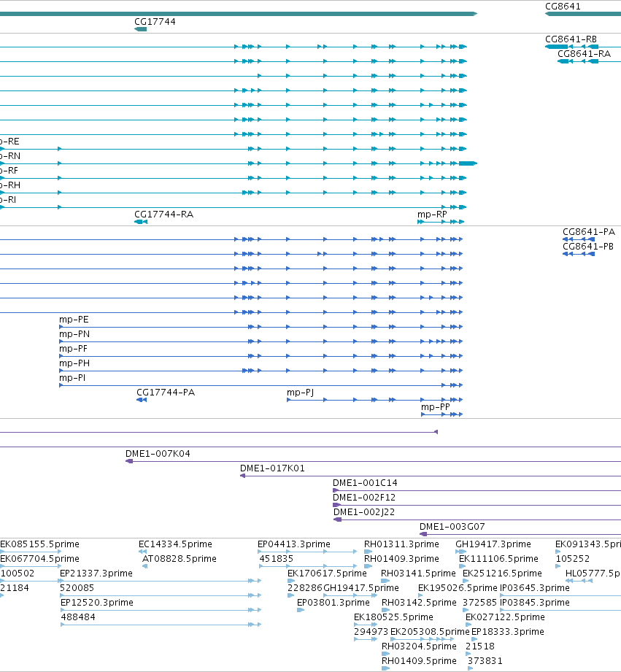Select the CG17744-PA protein label
Viewport: 621px width, 672px height.
(x=166, y=392)
